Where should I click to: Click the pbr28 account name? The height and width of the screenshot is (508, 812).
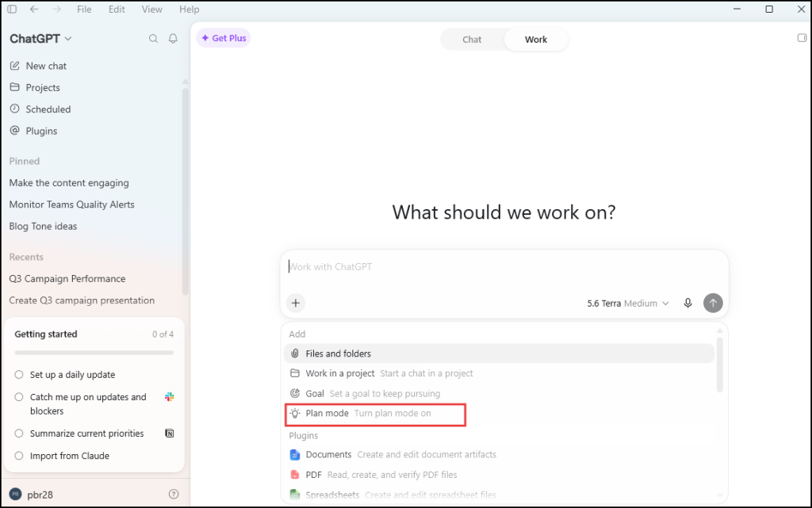40,495
